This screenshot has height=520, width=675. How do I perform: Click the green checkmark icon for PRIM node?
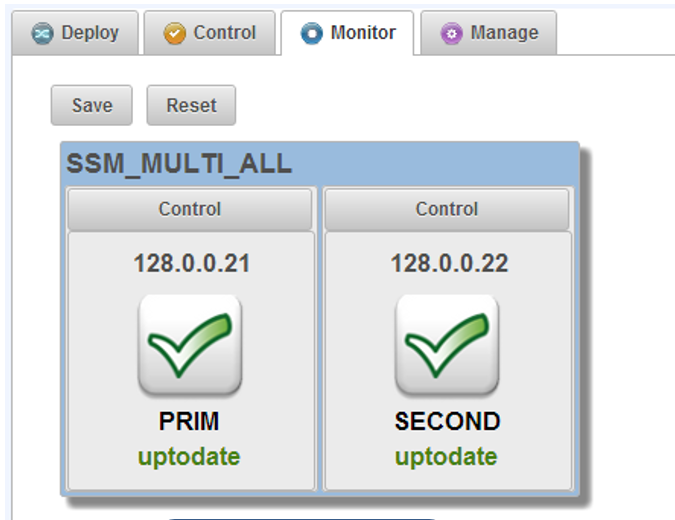[x=190, y=345]
